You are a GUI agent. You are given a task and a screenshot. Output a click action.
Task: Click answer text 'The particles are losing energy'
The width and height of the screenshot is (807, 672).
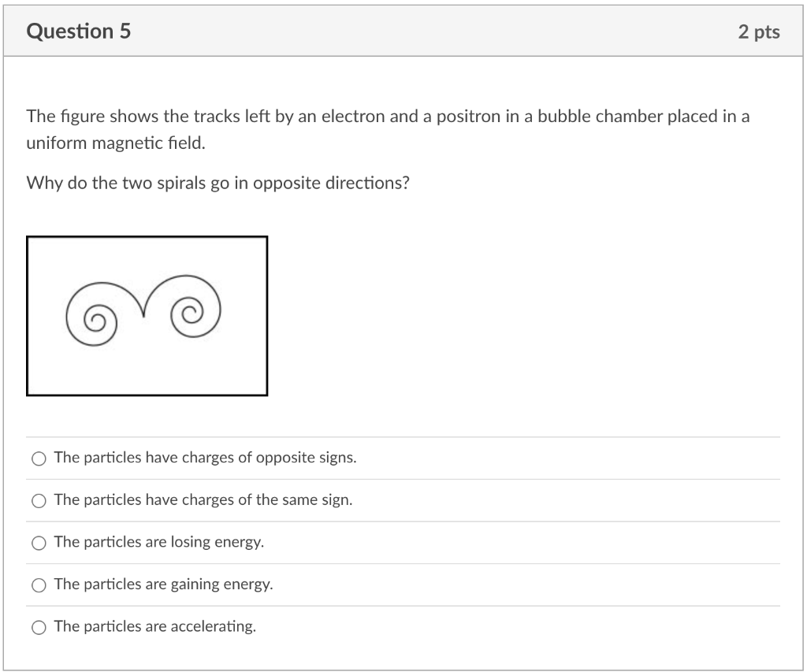pos(159,542)
